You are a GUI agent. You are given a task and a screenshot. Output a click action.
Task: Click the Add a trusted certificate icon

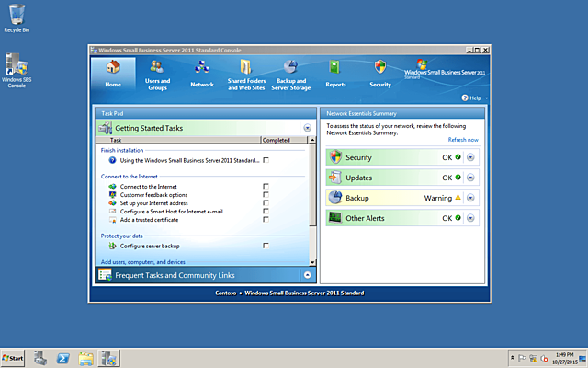coord(112,220)
